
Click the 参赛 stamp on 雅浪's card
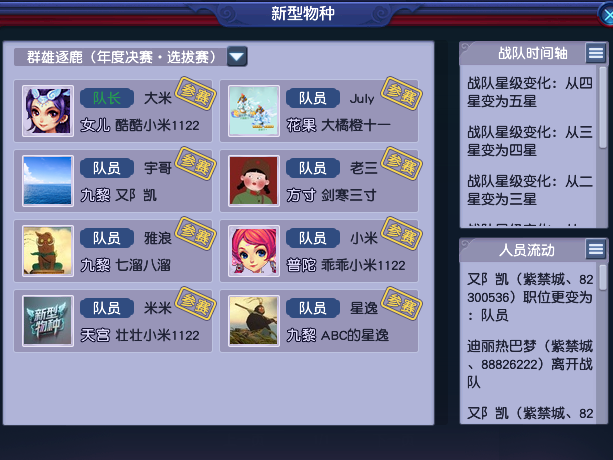point(195,233)
